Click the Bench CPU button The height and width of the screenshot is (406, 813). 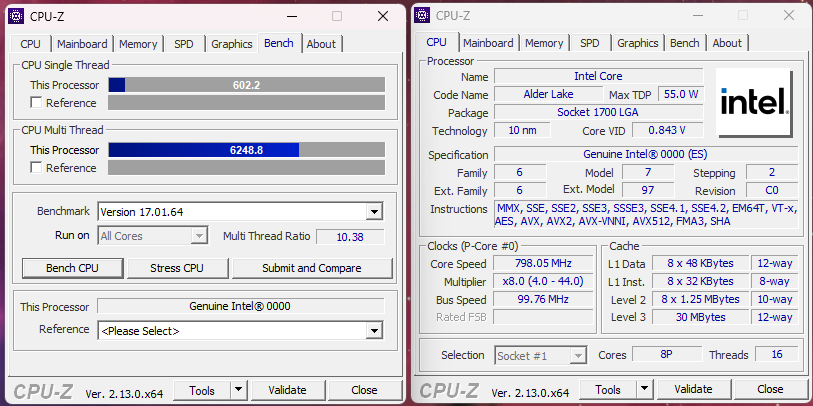73,268
